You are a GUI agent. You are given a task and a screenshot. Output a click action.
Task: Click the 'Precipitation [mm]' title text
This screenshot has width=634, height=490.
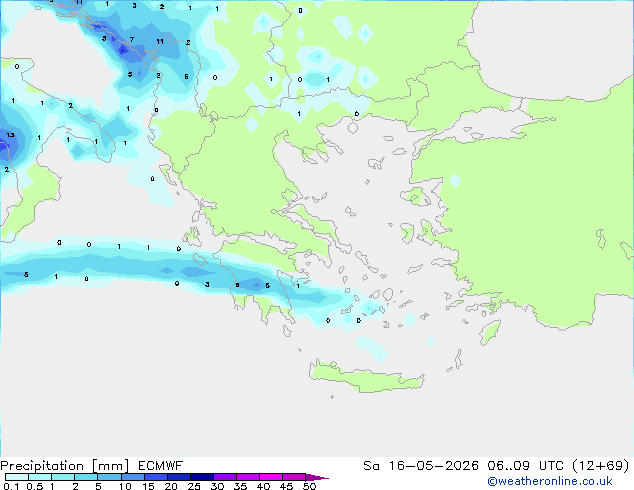pos(65,466)
